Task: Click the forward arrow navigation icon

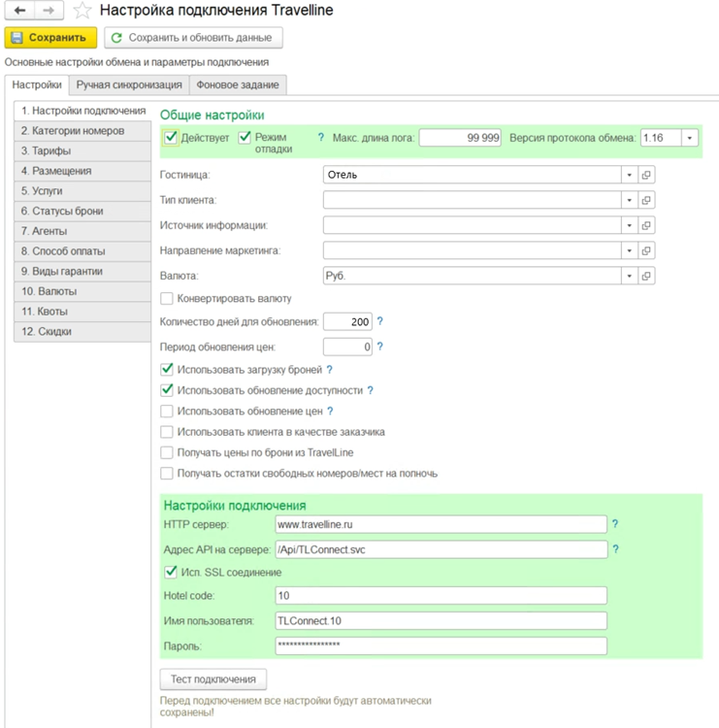Action: [x=49, y=11]
